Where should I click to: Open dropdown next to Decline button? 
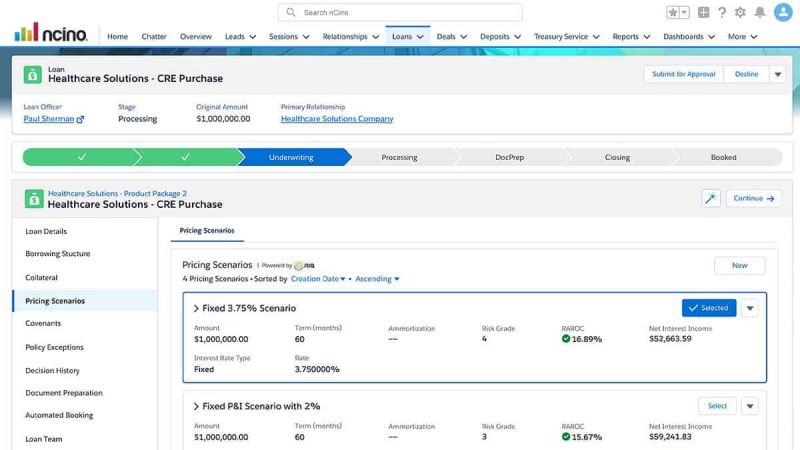(777, 74)
